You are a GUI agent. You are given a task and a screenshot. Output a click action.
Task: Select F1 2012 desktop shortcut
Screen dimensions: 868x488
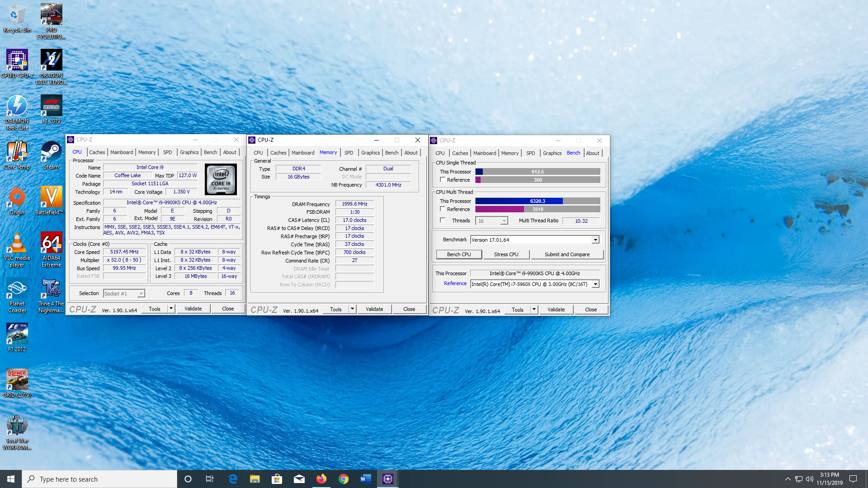pos(17,338)
